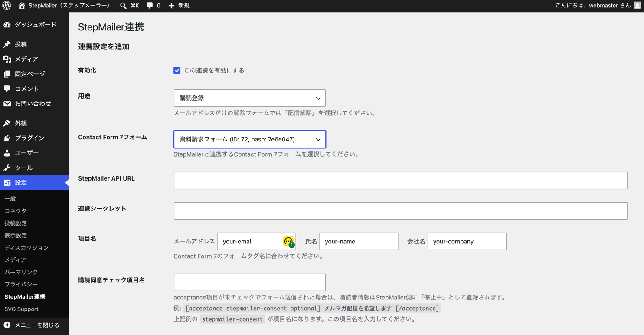Click the settings sliders icon beside 設定
This screenshot has width=644, height=335.
(7, 183)
